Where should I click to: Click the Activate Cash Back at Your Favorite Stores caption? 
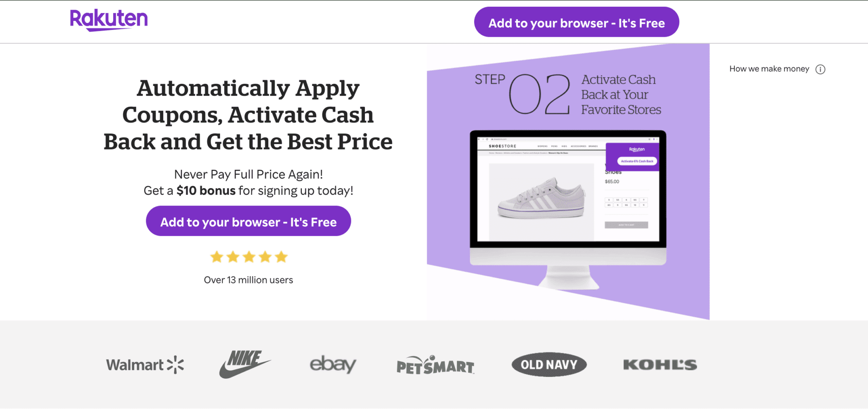tap(620, 94)
